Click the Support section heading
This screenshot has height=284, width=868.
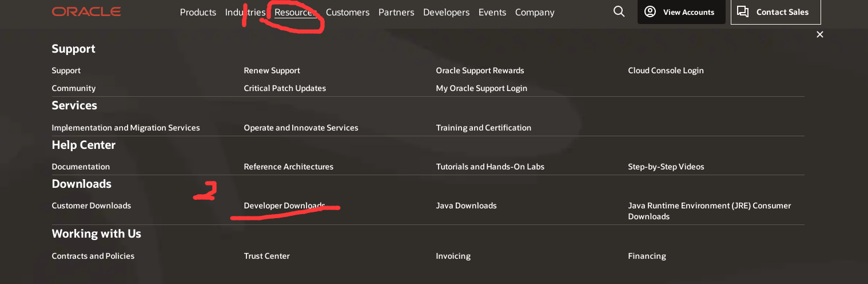(74, 49)
